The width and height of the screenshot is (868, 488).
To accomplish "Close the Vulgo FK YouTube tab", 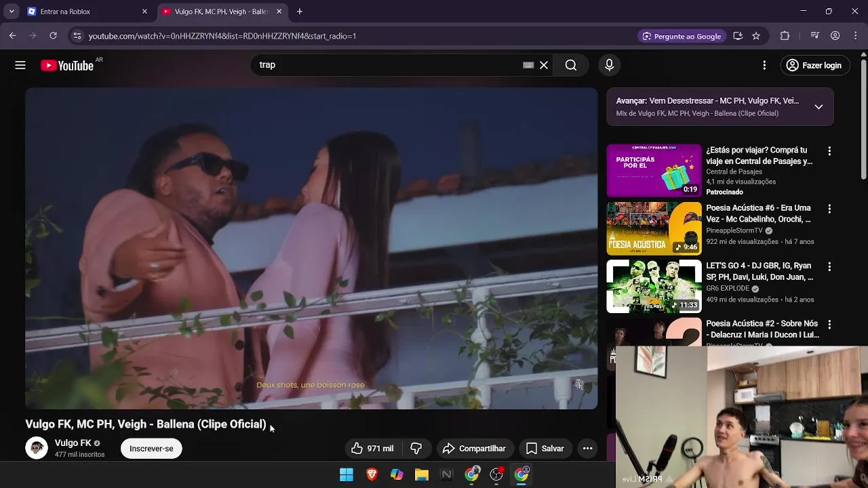I will (279, 12).
